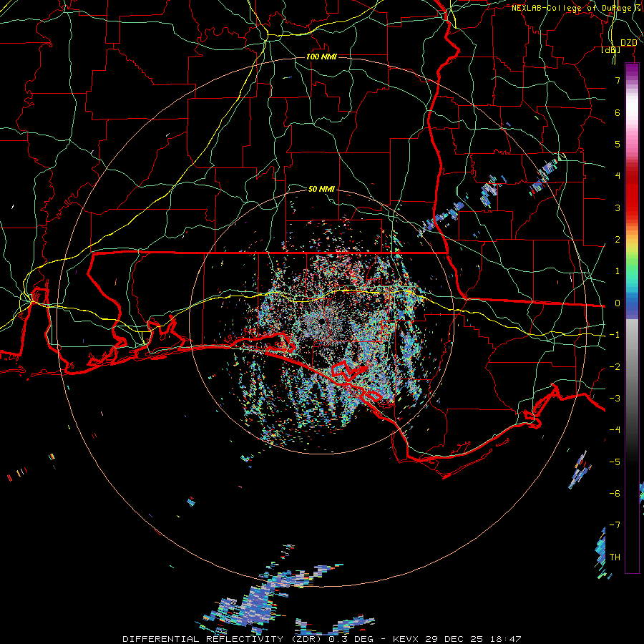Click the KEVX radar site identifier
This screenshot has width=644, height=644.
click(x=406, y=639)
